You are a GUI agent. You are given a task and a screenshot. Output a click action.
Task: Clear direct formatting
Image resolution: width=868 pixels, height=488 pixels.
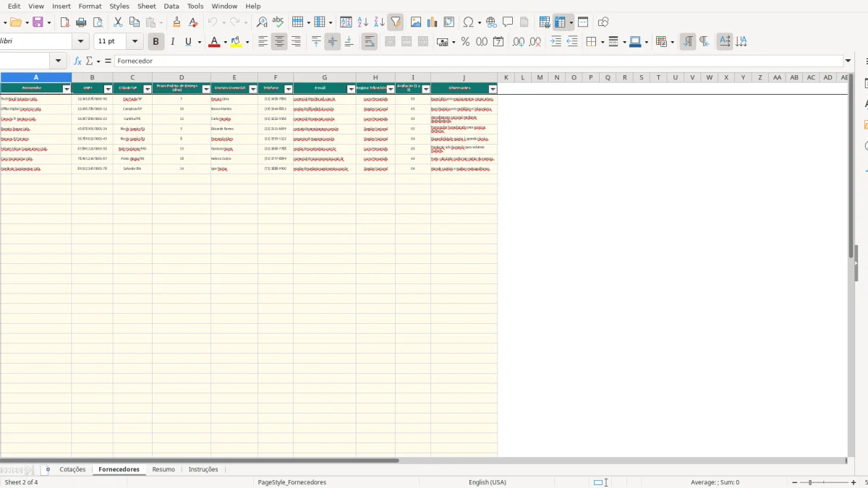point(193,22)
